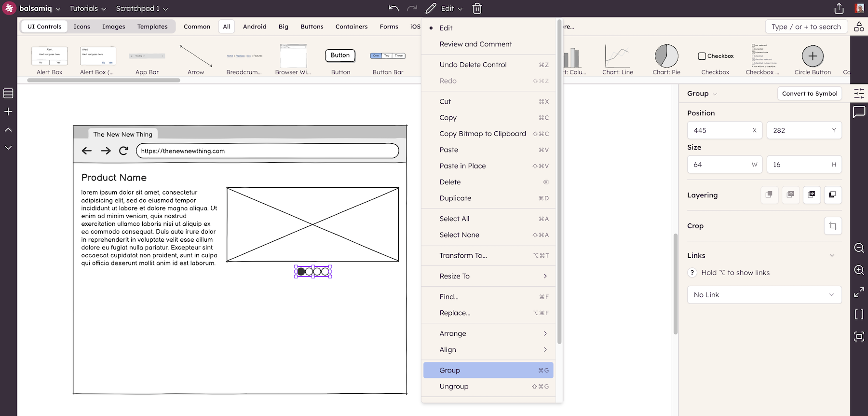Screen dimensions: 868x416
Task: Open the comments speech bubble panel
Action: point(859,112)
